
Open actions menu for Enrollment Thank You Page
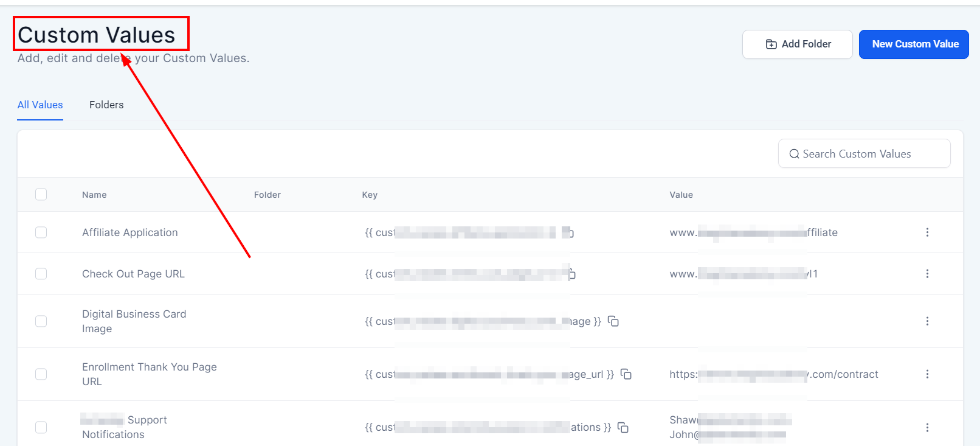click(927, 374)
